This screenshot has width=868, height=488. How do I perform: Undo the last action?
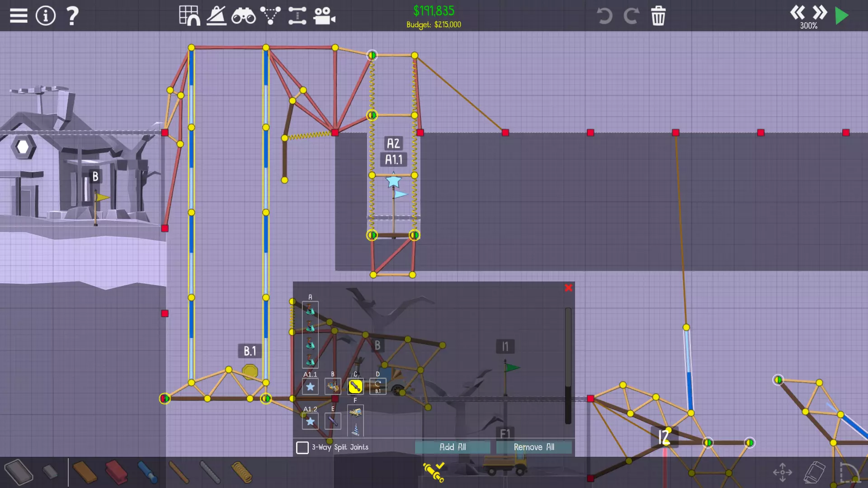[604, 16]
